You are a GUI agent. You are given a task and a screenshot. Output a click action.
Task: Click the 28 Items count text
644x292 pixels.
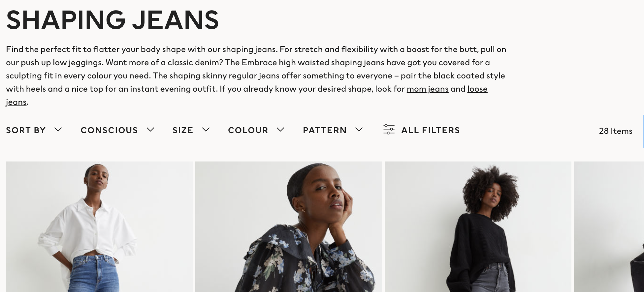[x=615, y=131]
